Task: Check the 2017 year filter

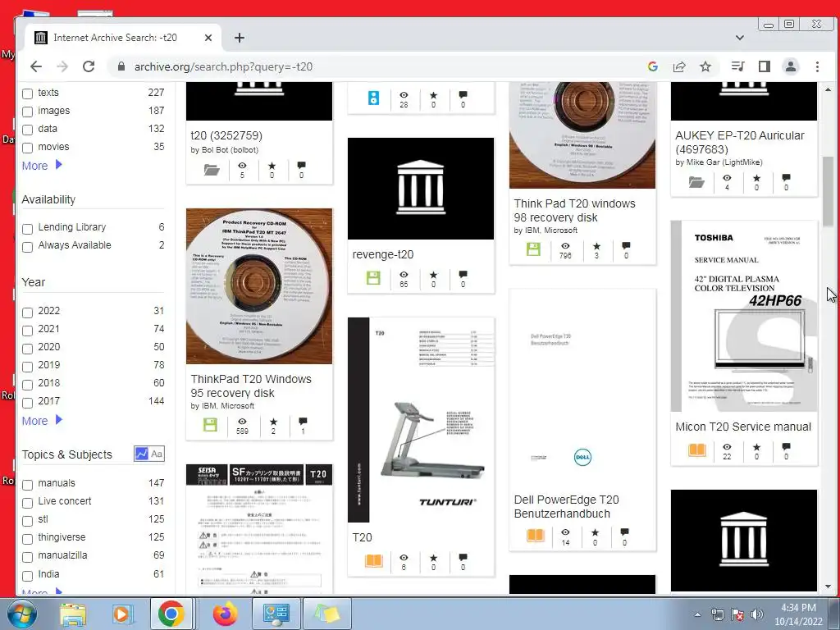Action: [27, 402]
